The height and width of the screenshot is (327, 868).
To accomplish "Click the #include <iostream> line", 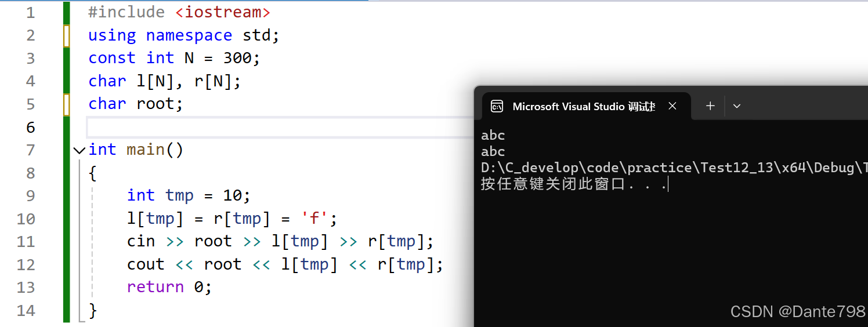I will pos(179,12).
